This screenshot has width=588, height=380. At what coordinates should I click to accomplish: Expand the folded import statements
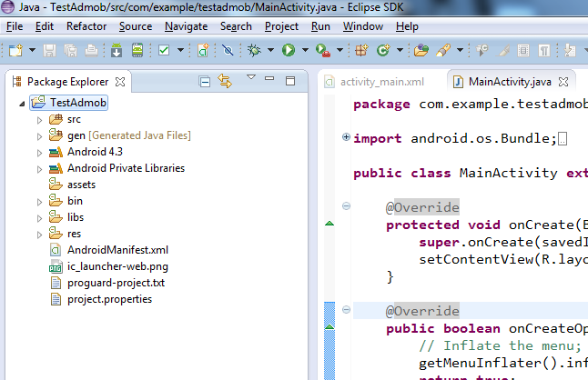(x=346, y=137)
